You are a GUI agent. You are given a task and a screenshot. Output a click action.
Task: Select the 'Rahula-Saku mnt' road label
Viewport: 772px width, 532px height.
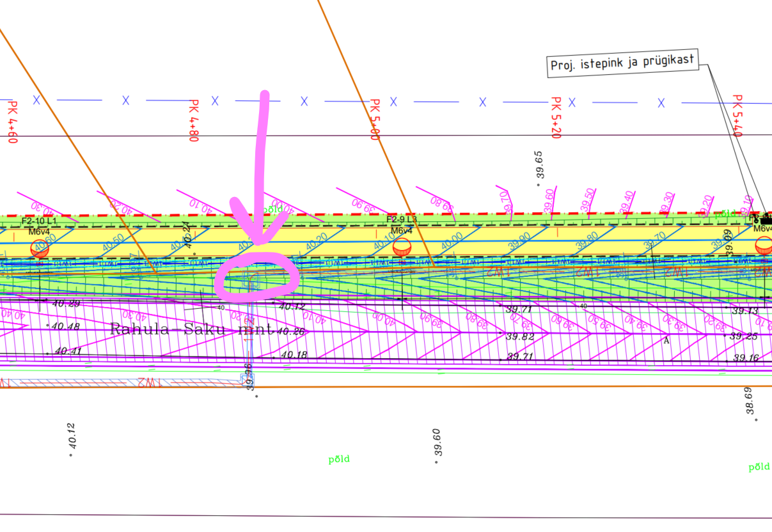pyautogui.click(x=191, y=329)
